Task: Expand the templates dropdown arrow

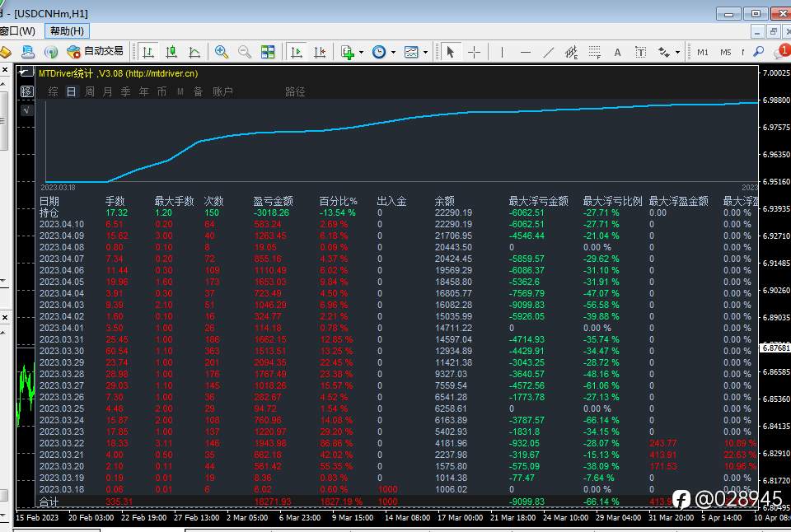Action: tap(425, 53)
